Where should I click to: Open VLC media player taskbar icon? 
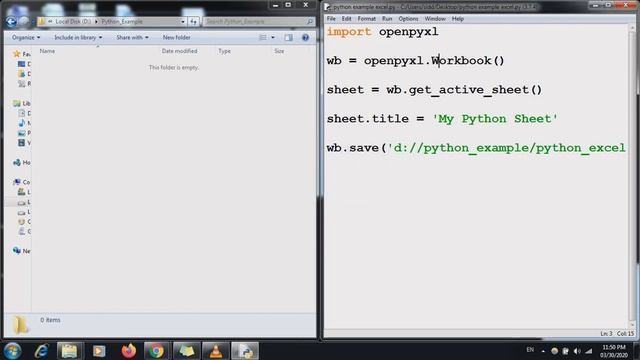[216, 351]
